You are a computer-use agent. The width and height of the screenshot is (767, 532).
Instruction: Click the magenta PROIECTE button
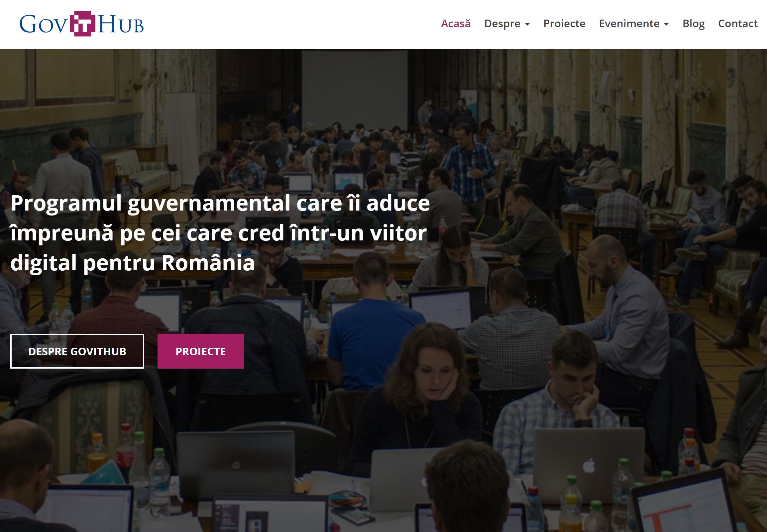pyautogui.click(x=200, y=351)
